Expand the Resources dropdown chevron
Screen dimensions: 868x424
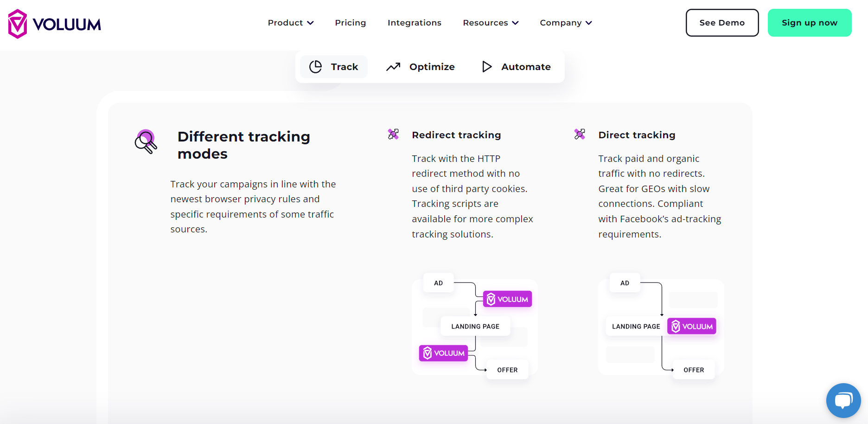pos(515,23)
